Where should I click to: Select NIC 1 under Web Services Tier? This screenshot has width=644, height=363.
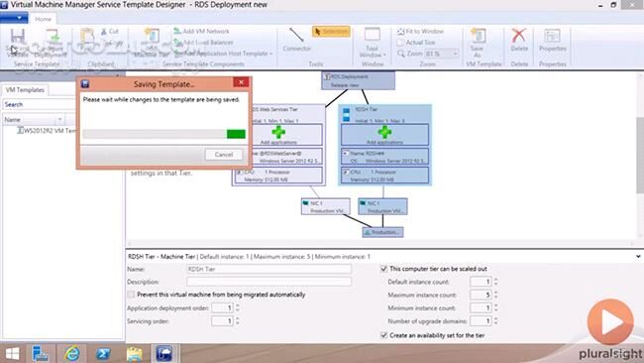point(325,206)
